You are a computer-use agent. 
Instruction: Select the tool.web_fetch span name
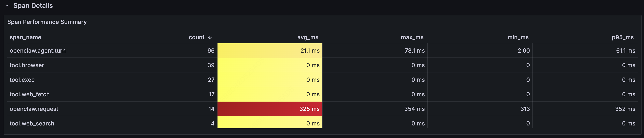[29, 94]
